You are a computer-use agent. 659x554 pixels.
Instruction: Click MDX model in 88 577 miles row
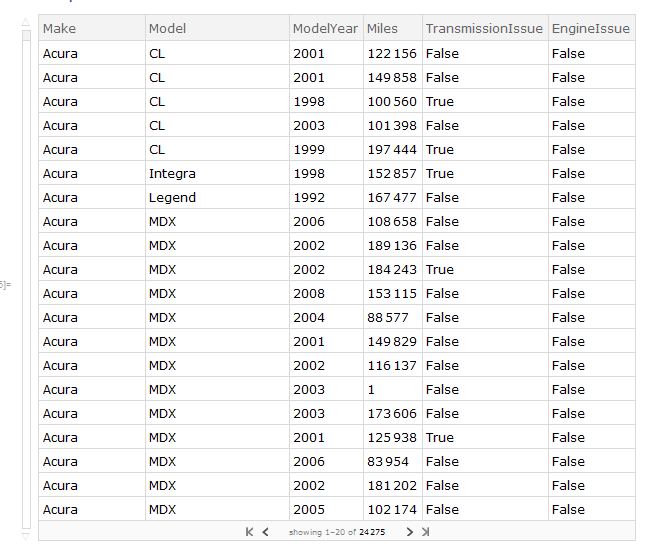tap(162, 317)
